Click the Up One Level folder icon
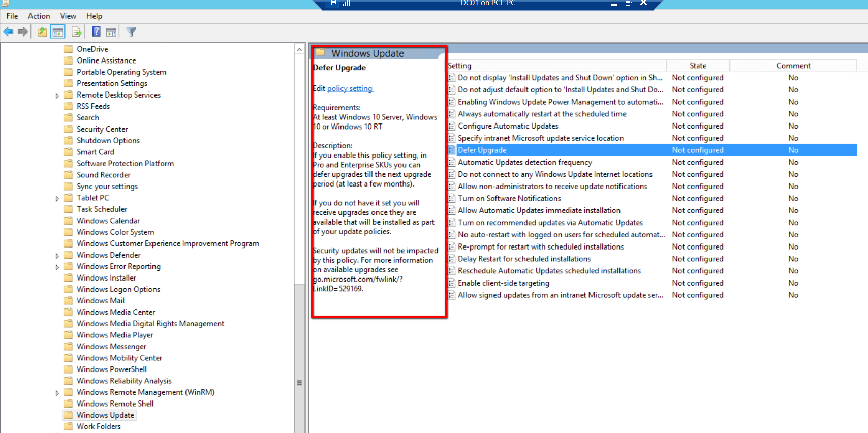The image size is (868, 433). [42, 32]
